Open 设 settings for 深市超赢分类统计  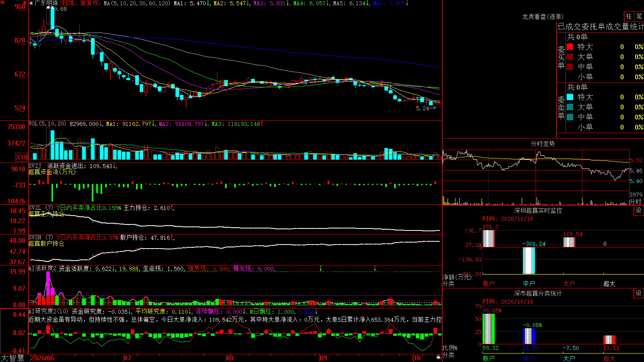coord(639,293)
